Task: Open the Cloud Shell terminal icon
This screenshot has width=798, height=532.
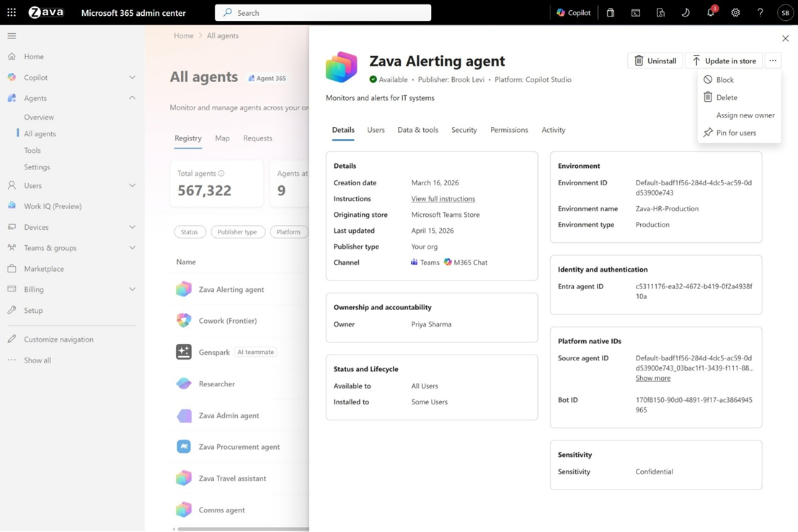Action: click(636, 13)
